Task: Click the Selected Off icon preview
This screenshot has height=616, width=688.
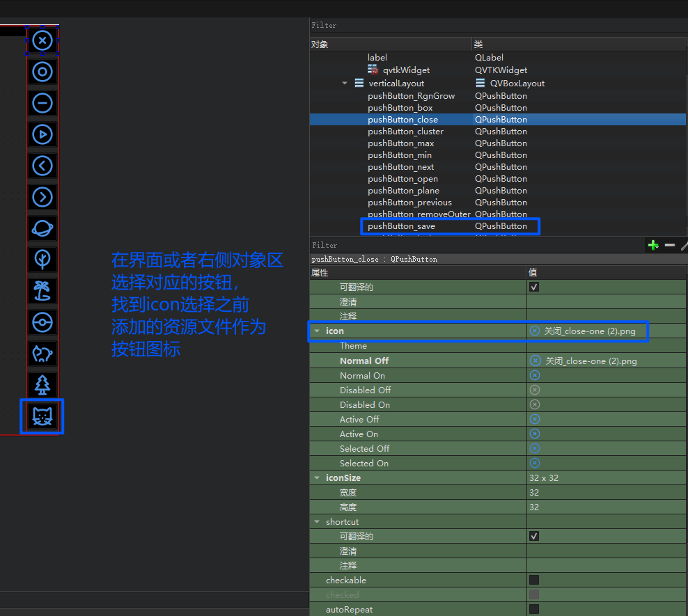Action: [534, 448]
